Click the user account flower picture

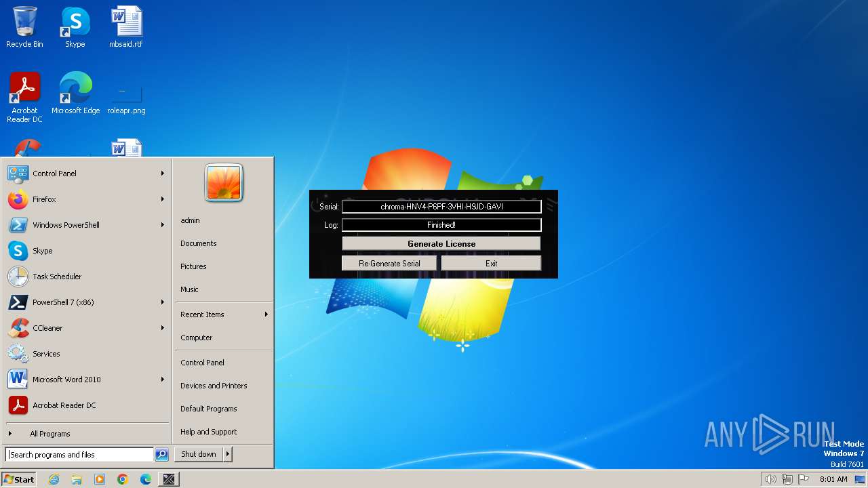pos(224,183)
